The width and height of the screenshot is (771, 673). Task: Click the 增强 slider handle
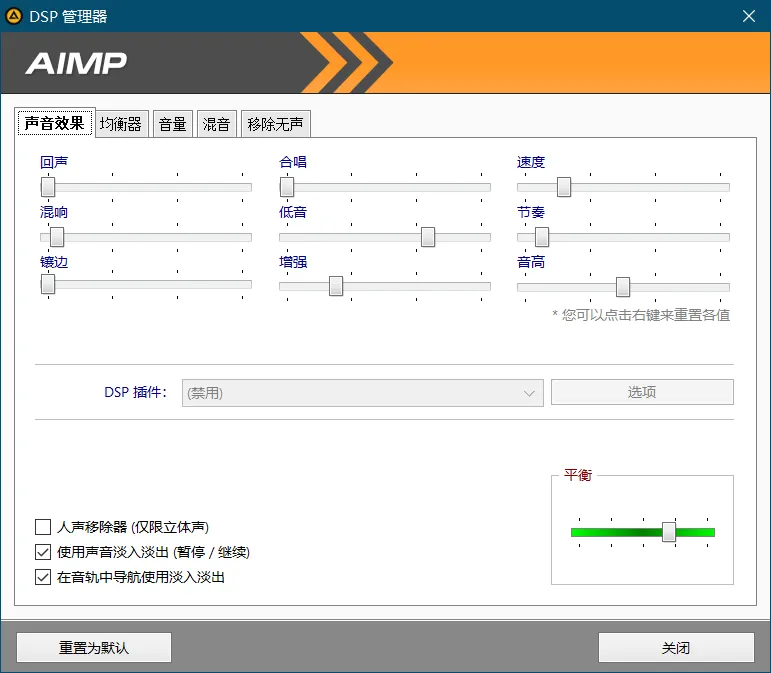pos(336,286)
